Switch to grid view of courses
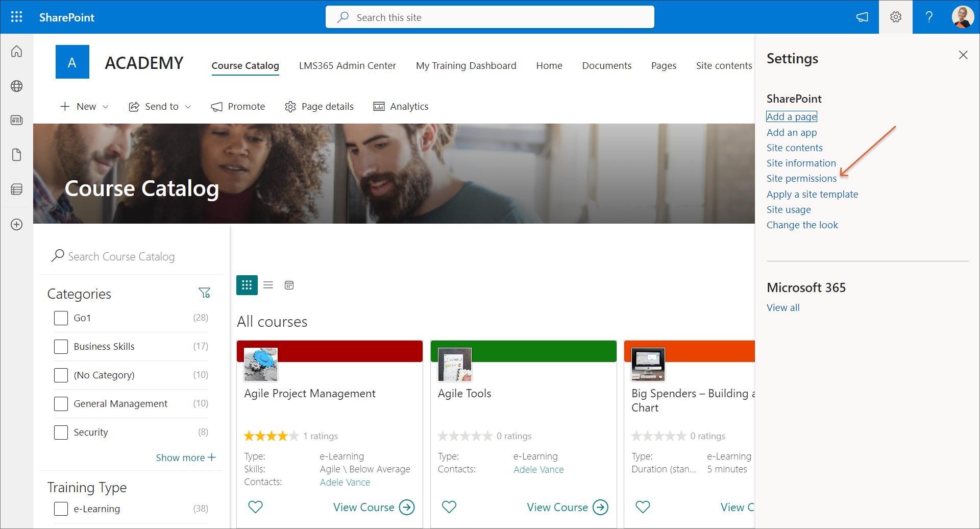Image resolution: width=980 pixels, height=529 pixels. [x=247, y=285]
